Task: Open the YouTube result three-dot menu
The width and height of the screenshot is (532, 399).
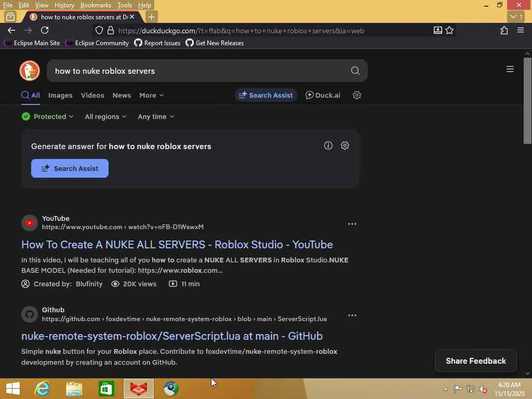Action: (352, 224)
